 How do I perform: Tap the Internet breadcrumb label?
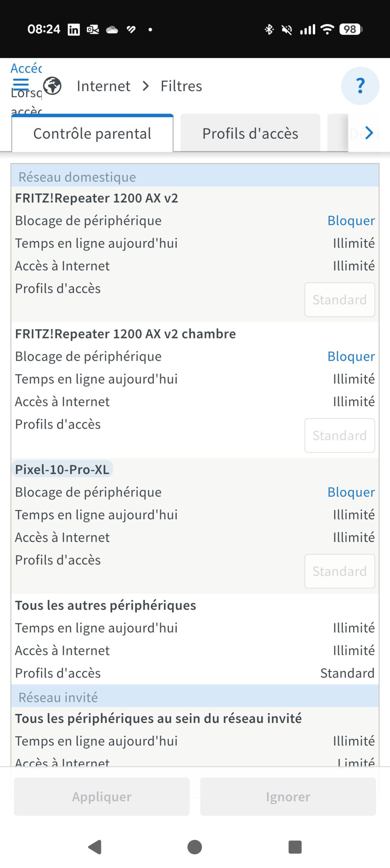coord(103,86)
